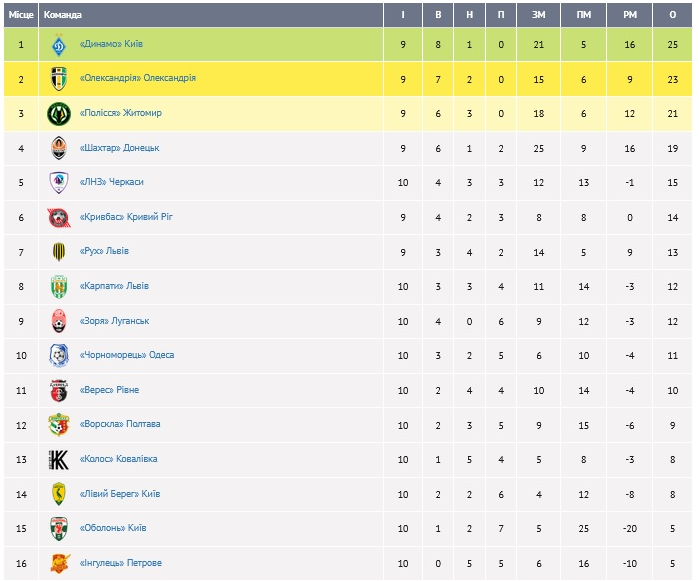Open the «Лівий Берег» Київ team link

point(119,494)
